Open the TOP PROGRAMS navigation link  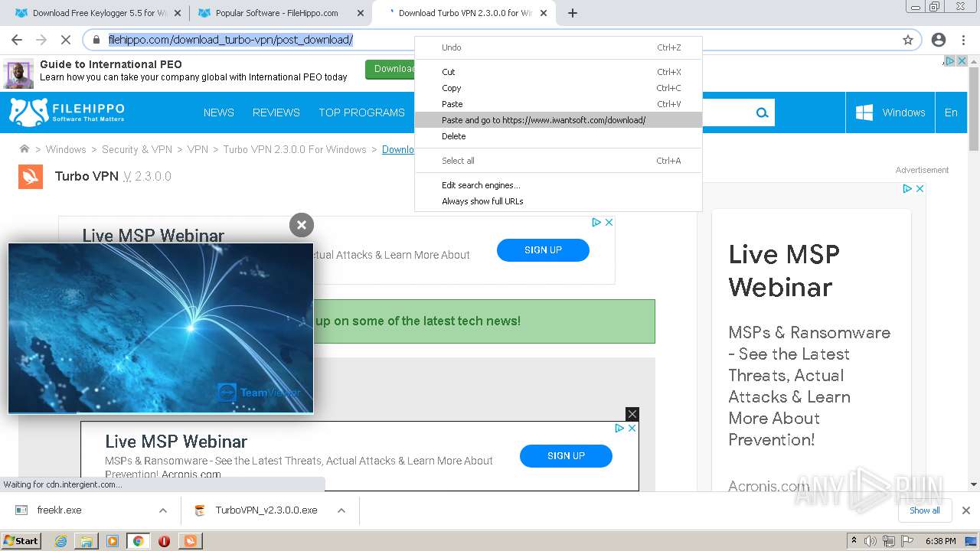click(362, 112)
